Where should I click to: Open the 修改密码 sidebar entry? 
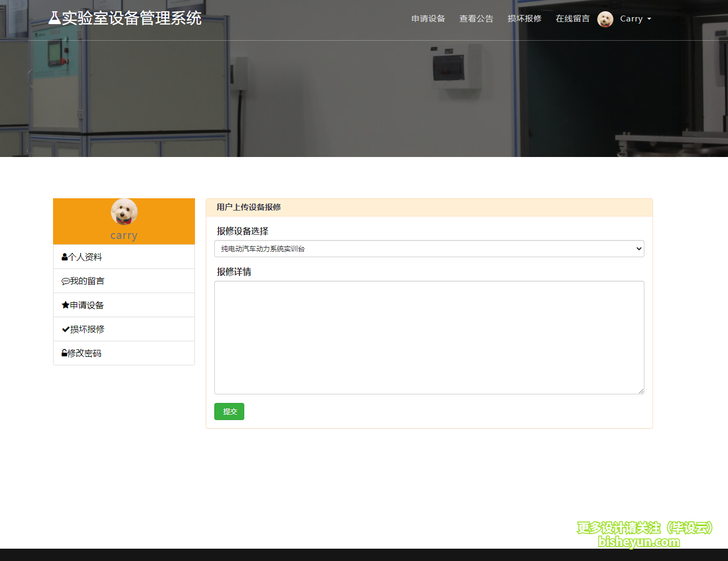[x=84, y=353]
